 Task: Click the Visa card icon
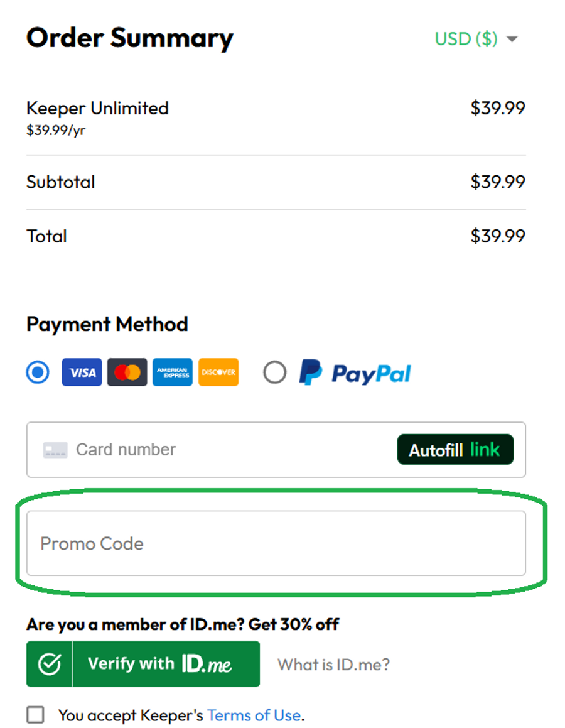(x=82, y=372)
